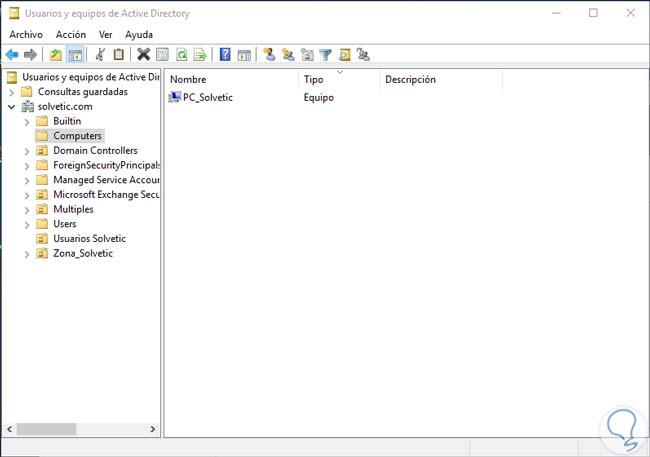Open Properties from the toolbar icon
This screenshot has width=650, height=457.
coord(162,54)
